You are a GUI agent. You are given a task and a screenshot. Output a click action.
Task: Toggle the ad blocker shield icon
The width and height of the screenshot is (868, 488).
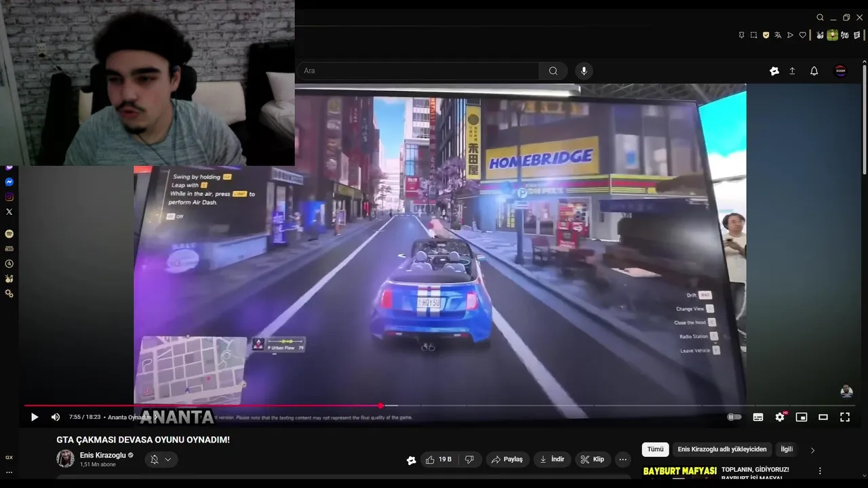pyautogui.click(x=766, y=35)
